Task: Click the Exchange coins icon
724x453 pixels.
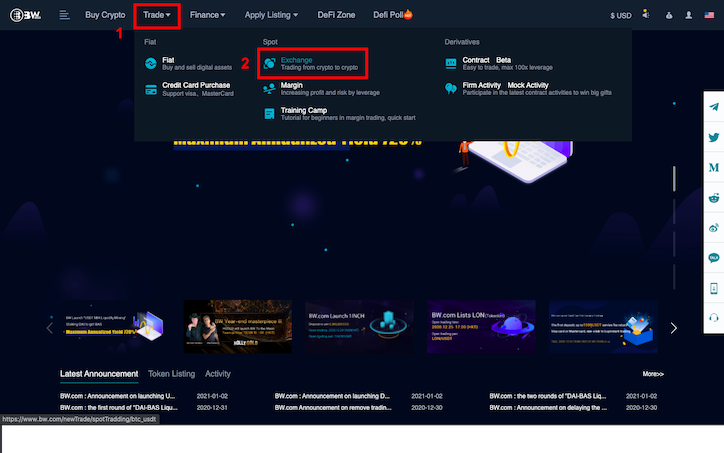Action: point(269,63)
